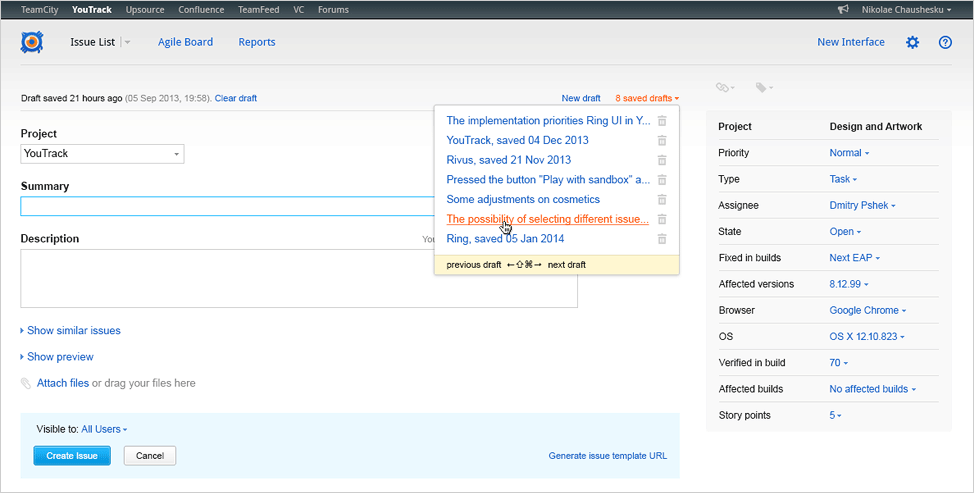Click into the Description text area
Image resolution: width=974 pixels, height=493 pixels.
[x=299, y=278]
